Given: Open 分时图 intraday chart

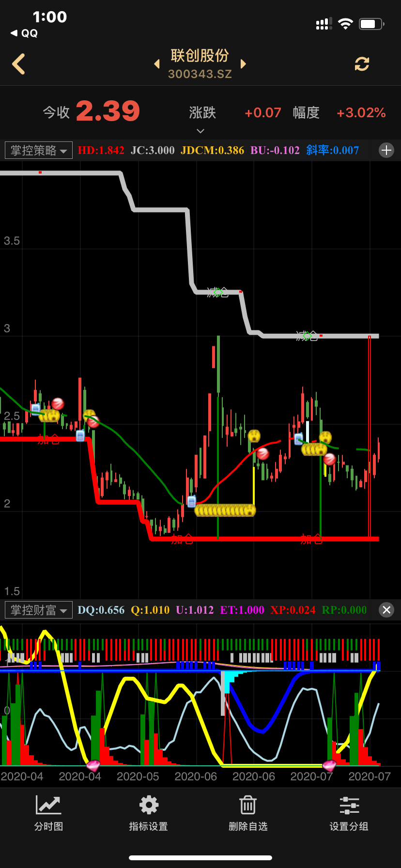Looking at the screenshot, I should [x=48, y=814].
